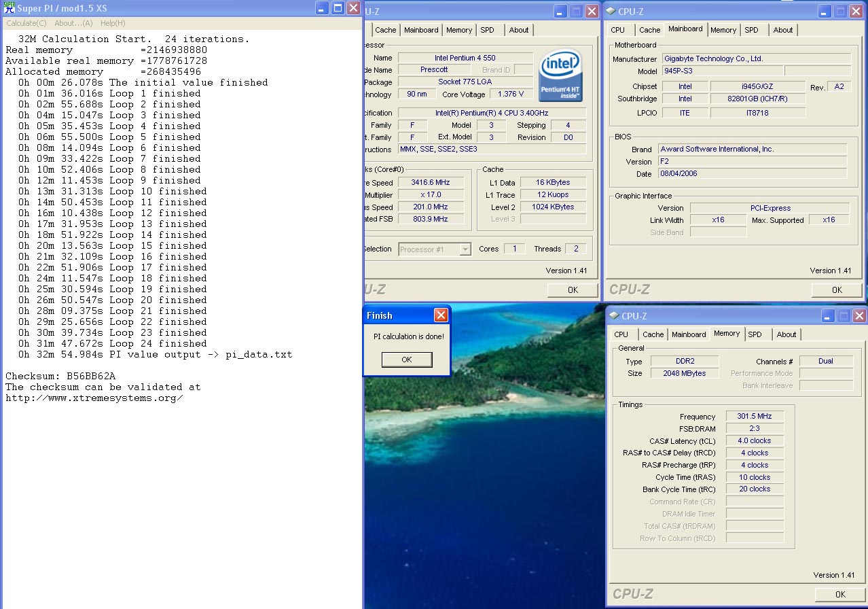This screenshot has height=609, width=868.
Task: Select Memory tab in Mainboard window
Action: [x=723, y=30]
